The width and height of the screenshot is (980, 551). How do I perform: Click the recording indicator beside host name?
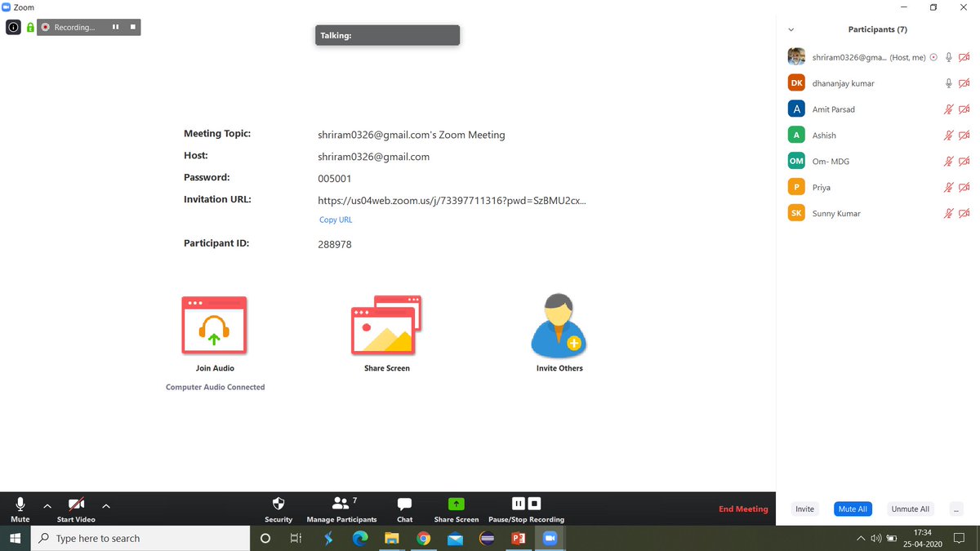click(933, 57)
